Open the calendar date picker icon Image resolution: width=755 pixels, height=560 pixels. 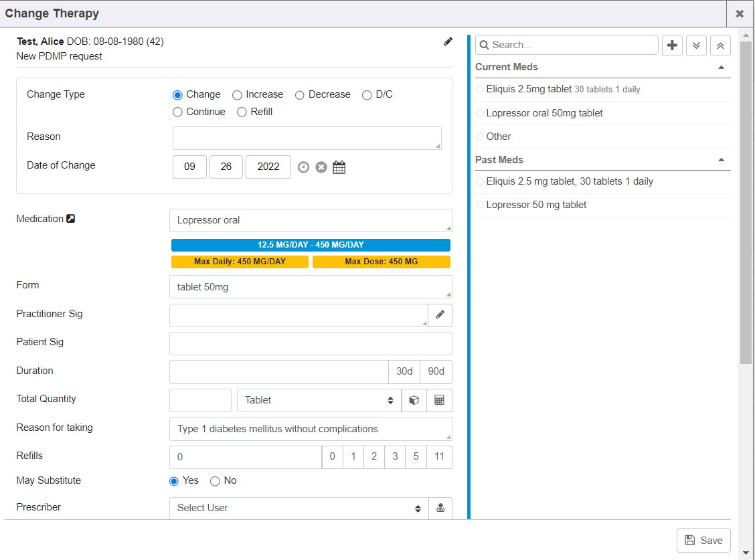[x=339, y=167]
